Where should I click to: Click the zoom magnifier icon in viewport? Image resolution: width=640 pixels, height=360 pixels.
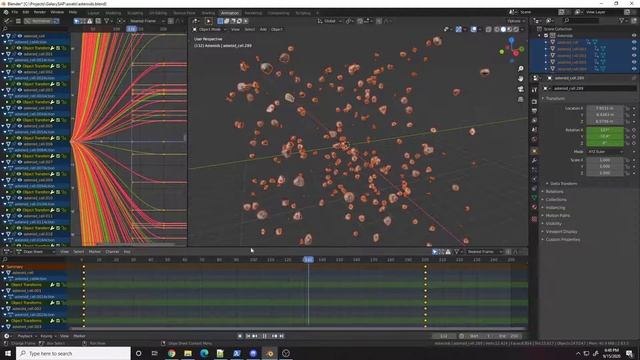[520, 69]
